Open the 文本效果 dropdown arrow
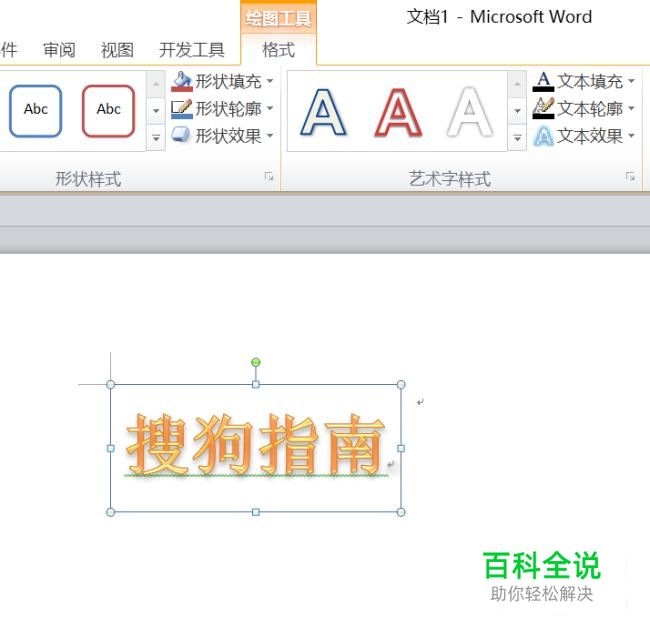The image size is (650, 637). [631, 136]
